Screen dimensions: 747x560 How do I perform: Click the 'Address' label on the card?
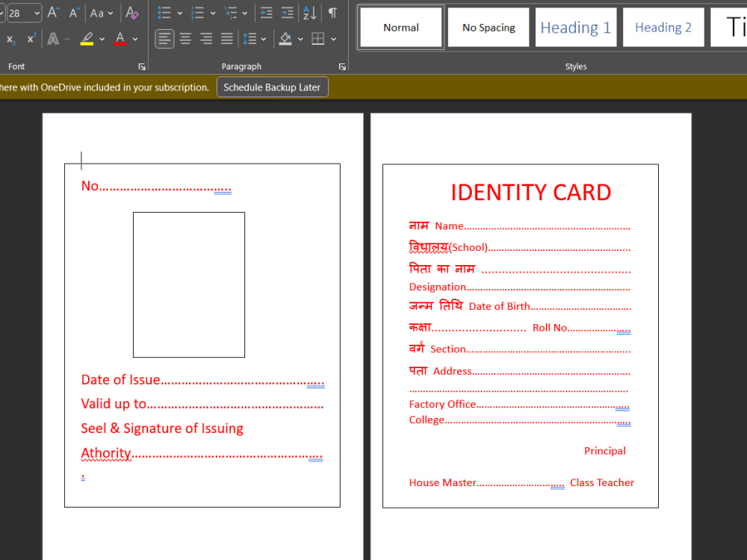click(452, 371)
